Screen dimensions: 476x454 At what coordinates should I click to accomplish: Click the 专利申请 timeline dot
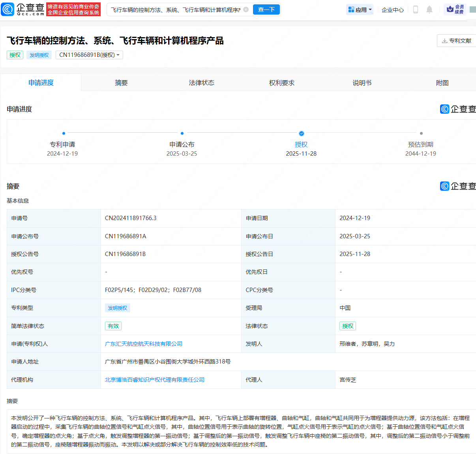(64, 134)
